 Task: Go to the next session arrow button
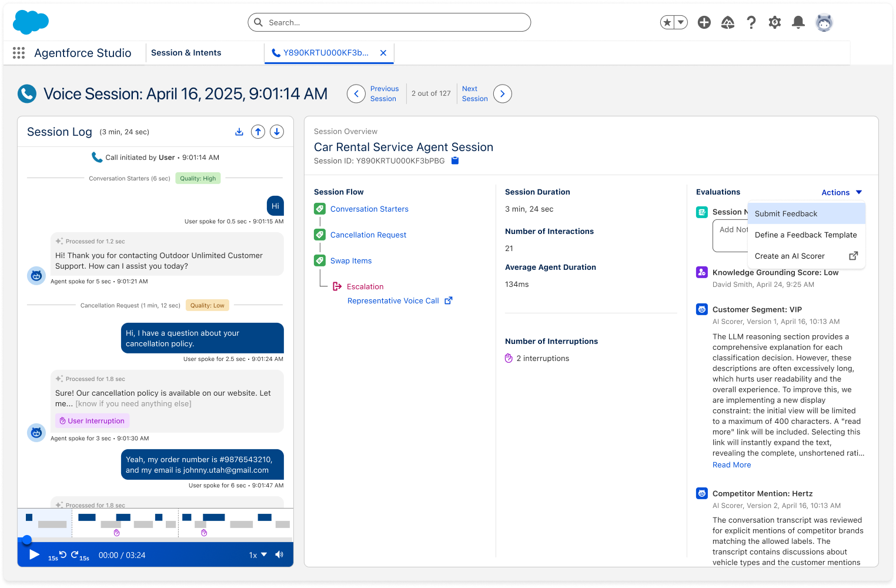pyautogui.click(x=503, y=93)
